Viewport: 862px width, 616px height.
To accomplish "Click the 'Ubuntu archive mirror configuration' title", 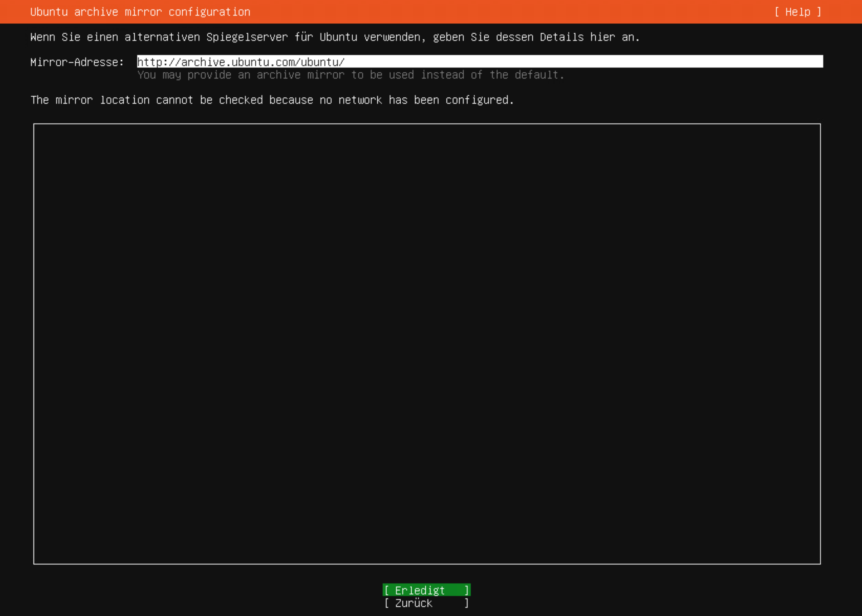I will click(x=140, y=12).
